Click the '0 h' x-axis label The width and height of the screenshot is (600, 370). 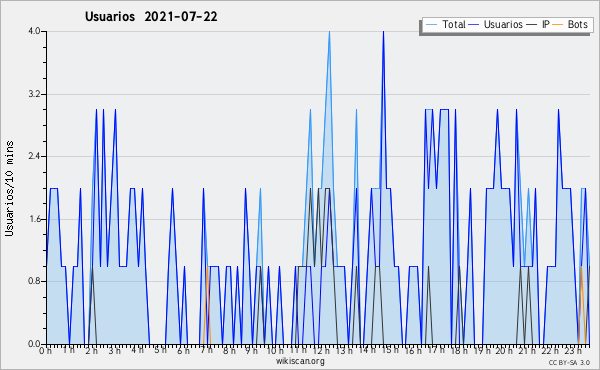45,351
